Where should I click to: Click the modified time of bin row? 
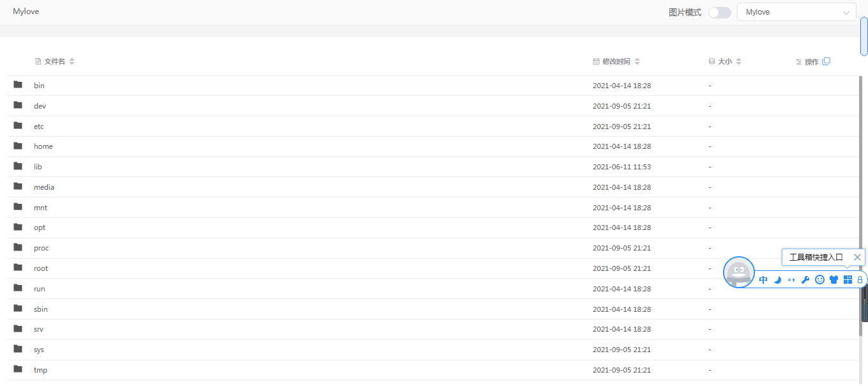click(x=621, y=85)
